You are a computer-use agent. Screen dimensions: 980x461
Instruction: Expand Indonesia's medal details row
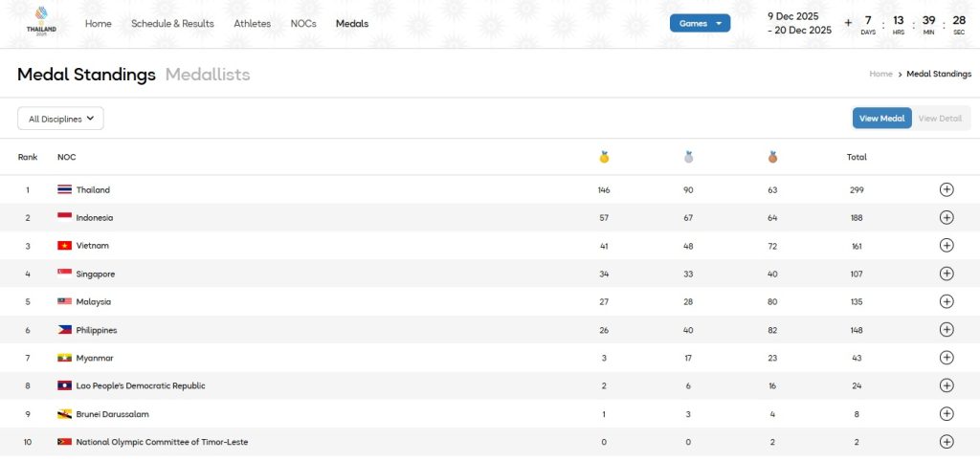pyautogui.click(x=947, y=218)
